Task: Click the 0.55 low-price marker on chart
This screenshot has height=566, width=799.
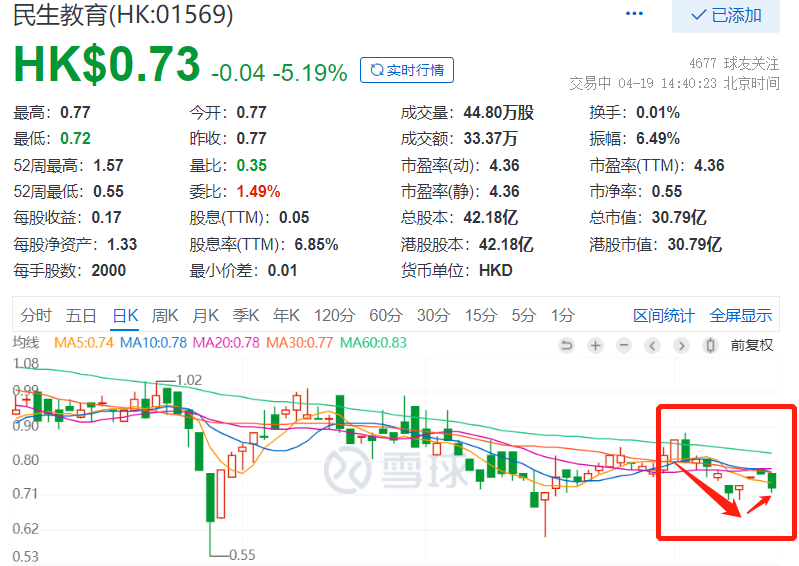Action: 243,554
